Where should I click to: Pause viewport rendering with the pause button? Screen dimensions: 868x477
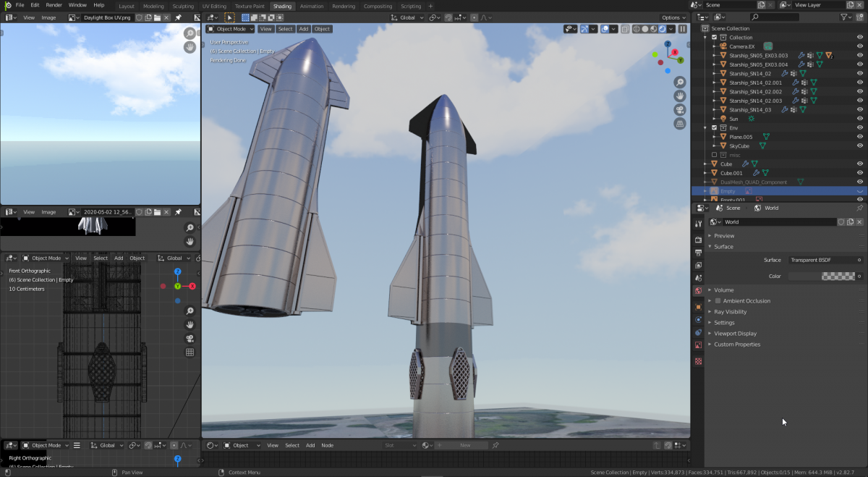tap(682, 29)
